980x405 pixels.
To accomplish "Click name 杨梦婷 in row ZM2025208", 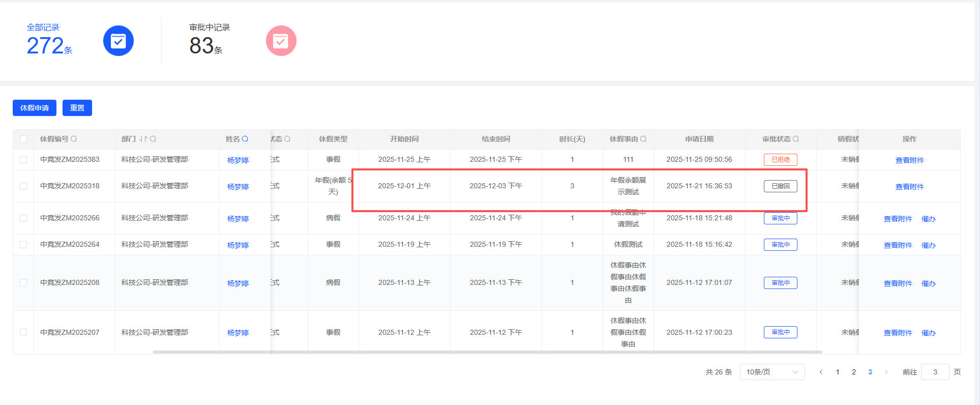I will tap(238, 283).
